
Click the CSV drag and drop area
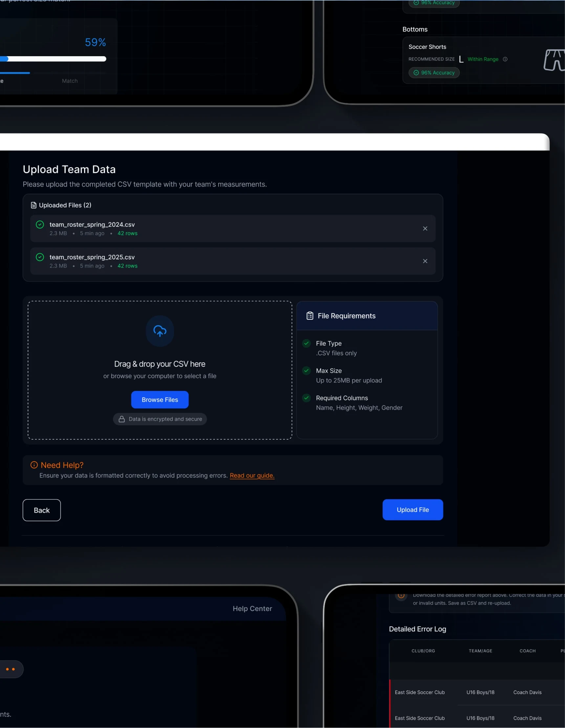click(160, 370)
